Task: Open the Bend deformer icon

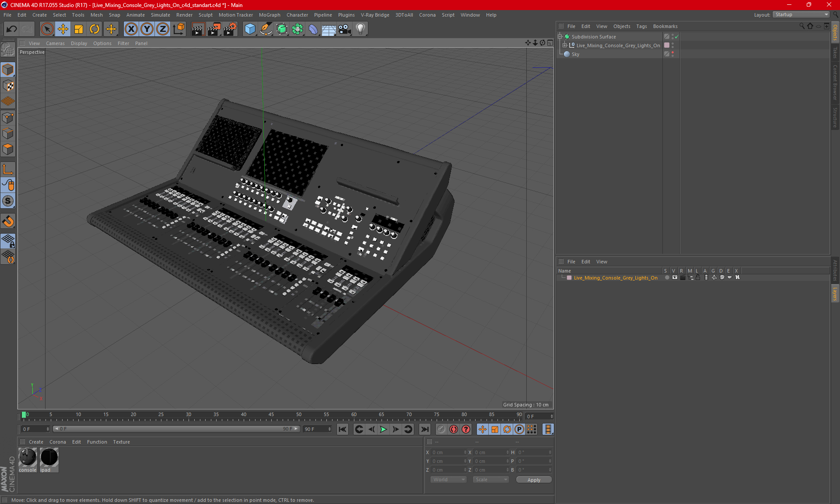Action: 313,29
